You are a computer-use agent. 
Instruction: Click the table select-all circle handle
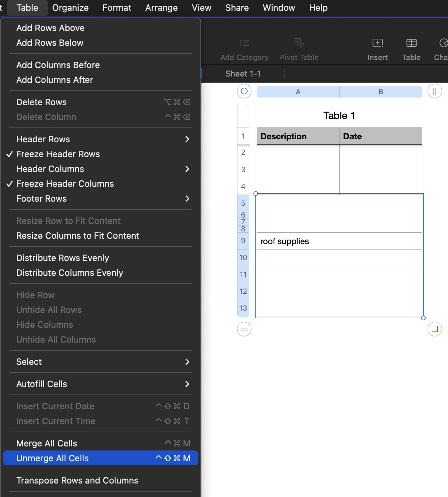pyautogui.click(x=244, y=91)
